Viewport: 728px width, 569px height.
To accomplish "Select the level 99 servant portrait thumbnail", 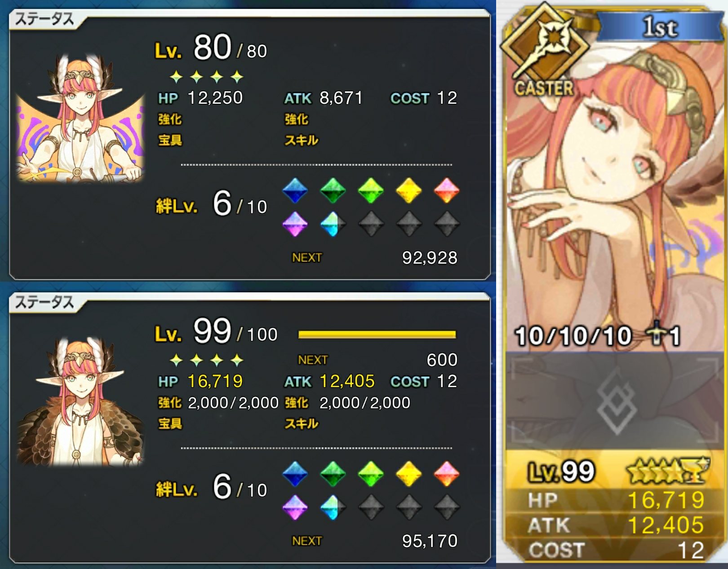I will [x=80, y=401].
